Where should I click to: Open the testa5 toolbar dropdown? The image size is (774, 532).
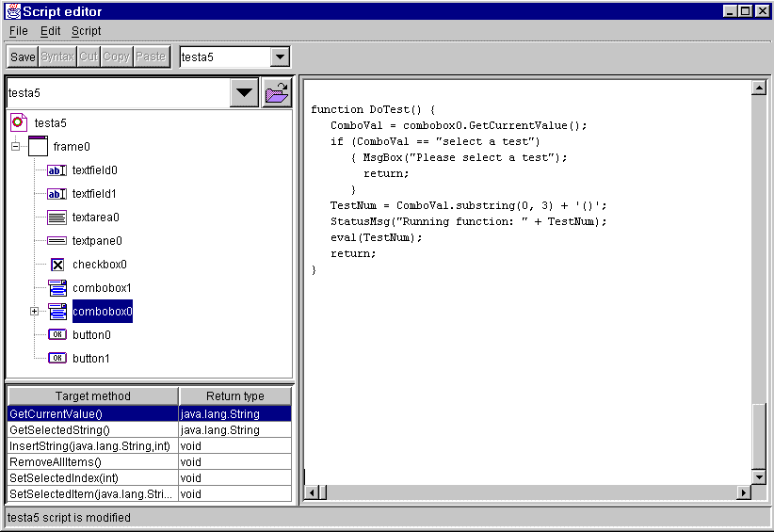pyautogui.click(x=280, y=57)
